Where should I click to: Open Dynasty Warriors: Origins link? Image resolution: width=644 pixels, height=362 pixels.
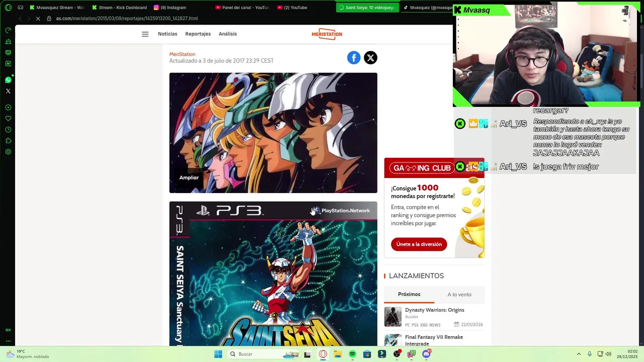click(435, 310)
